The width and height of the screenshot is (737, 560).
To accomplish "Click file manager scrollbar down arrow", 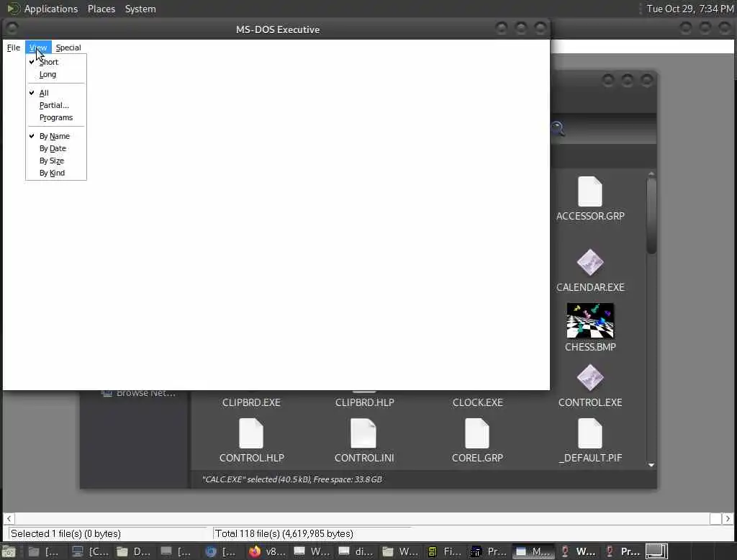I will [x=651, y=465].
